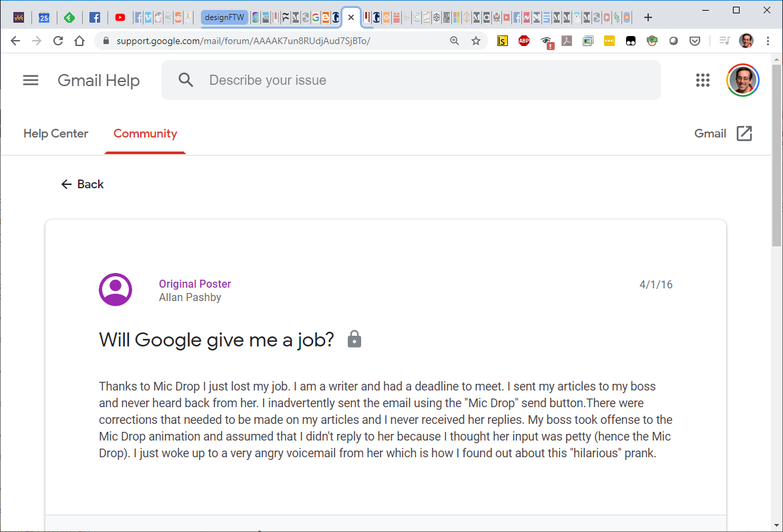Select the Community tab

145,134
